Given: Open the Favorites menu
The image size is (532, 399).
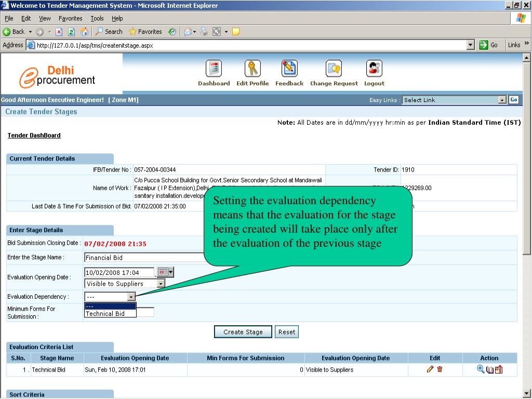Looking at the screenshot, I should [x=70, y=18].
